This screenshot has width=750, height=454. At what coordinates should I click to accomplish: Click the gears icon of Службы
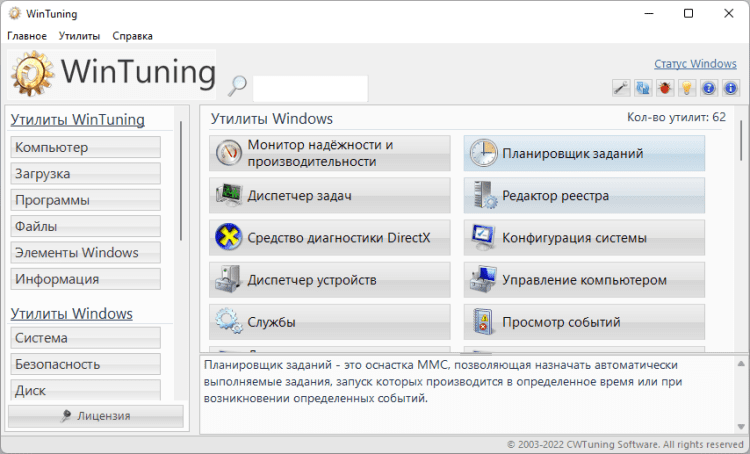228,321
